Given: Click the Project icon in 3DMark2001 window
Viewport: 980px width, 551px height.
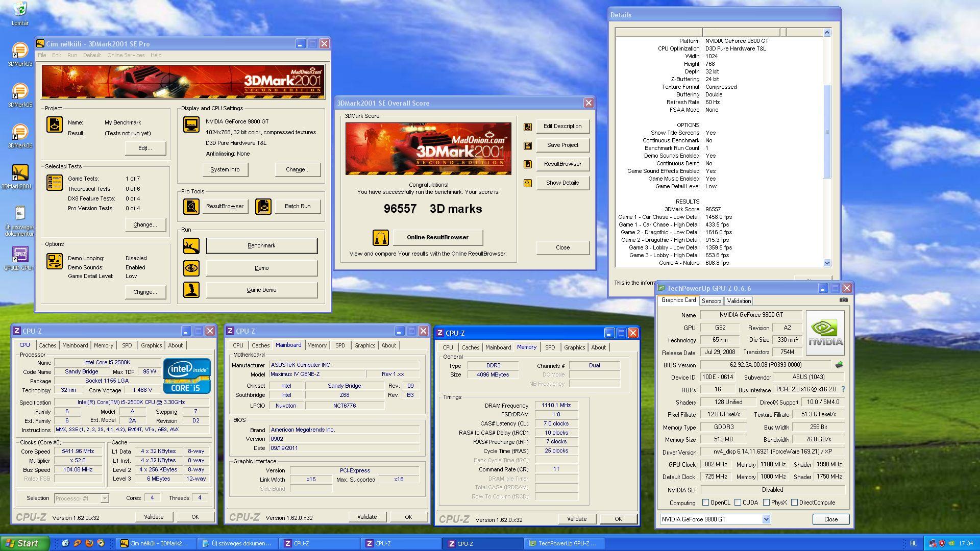Looking at the screenshot, I should click(x=55, y=124).
